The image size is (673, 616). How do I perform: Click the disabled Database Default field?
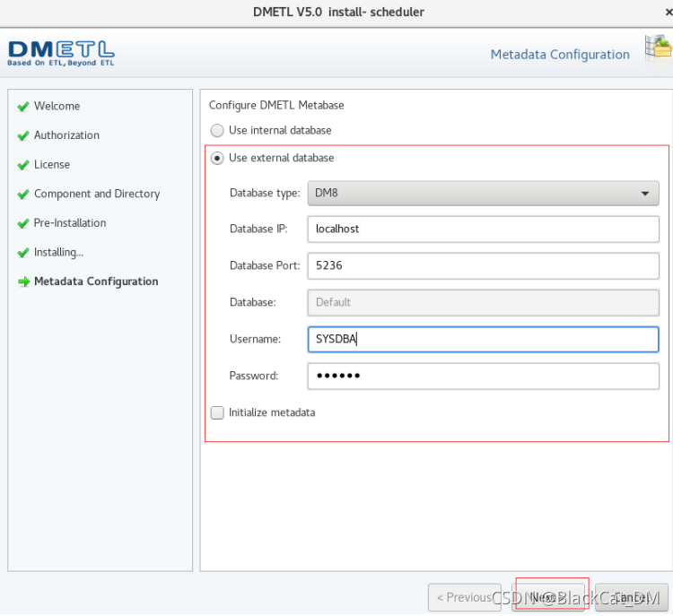[483, 302]
